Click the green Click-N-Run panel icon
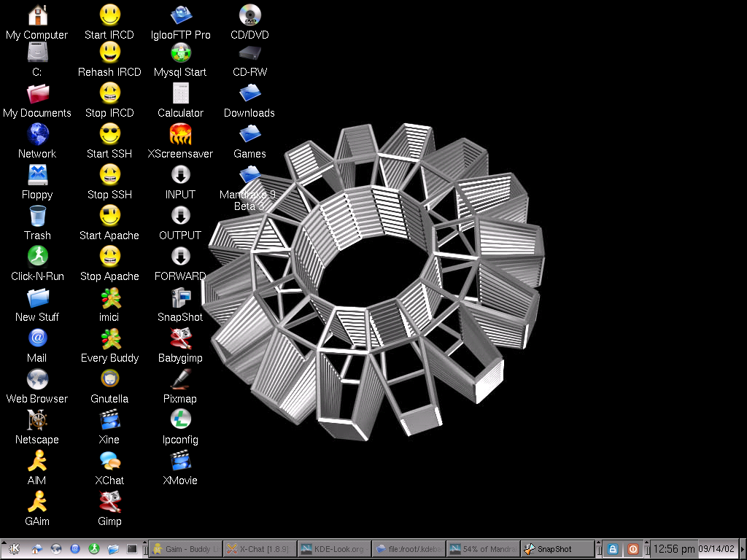Screen dimensions: 747x560 point(94,549)
